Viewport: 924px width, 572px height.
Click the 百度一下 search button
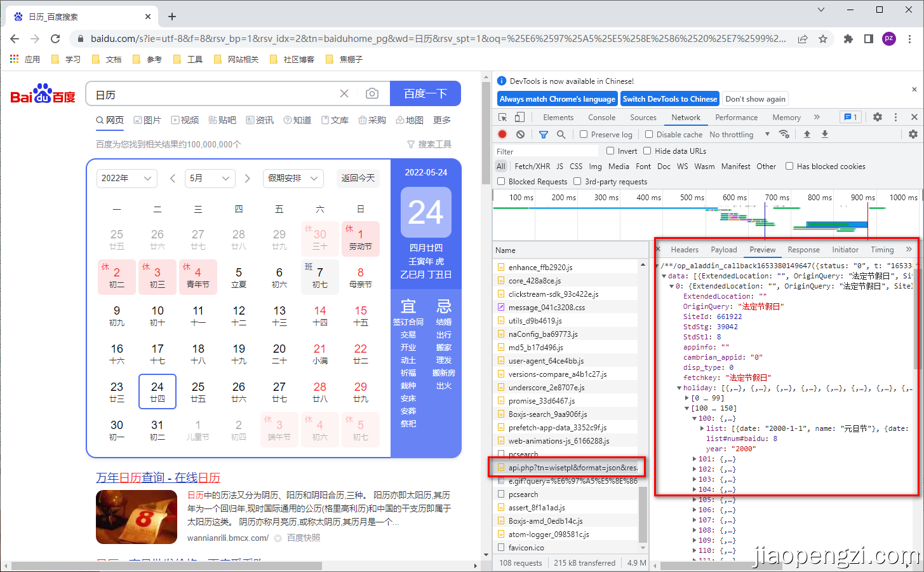pos(425,93)
